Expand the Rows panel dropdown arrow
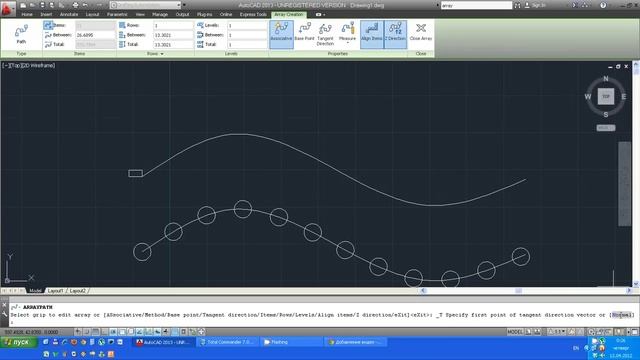The width and height of the screenshot is (640, 360). click(x=162, y=54)
